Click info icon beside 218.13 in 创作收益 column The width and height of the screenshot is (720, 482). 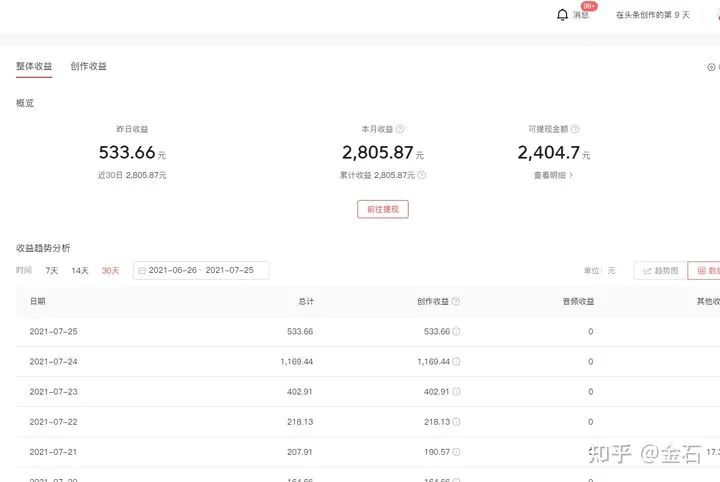pyautogui.click(x=456, y=422)
